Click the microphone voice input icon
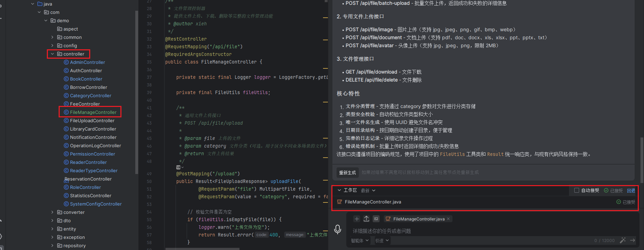Screen dimensions: 644x250 click(337, 229)
